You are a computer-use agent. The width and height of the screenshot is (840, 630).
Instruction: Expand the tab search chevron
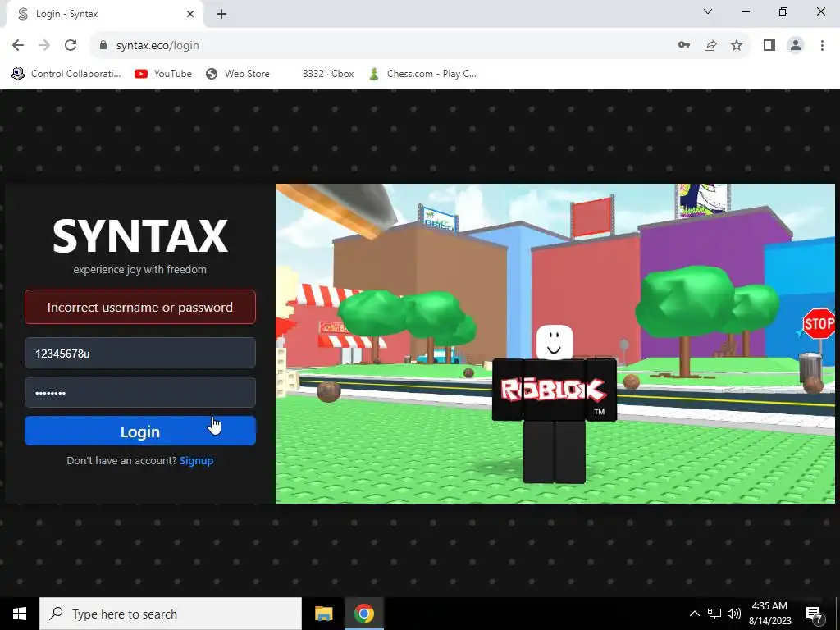coord(708,11)
